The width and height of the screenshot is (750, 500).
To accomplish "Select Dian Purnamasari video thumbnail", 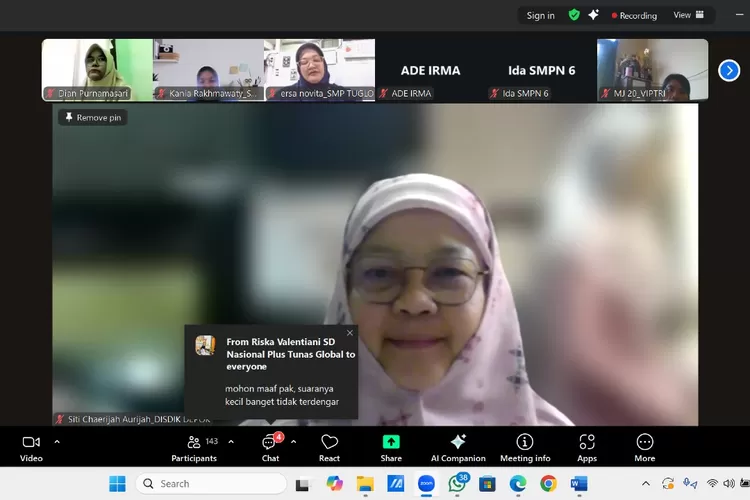I will (97, 70).
